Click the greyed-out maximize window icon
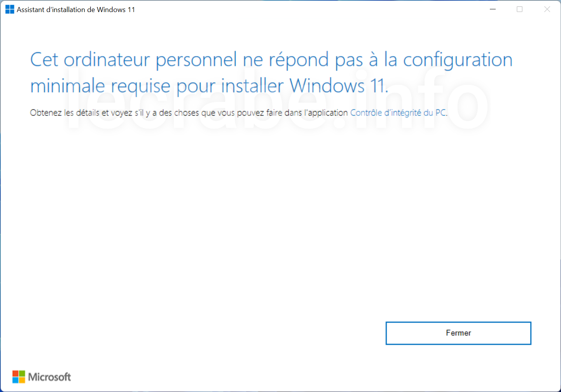 519,9
